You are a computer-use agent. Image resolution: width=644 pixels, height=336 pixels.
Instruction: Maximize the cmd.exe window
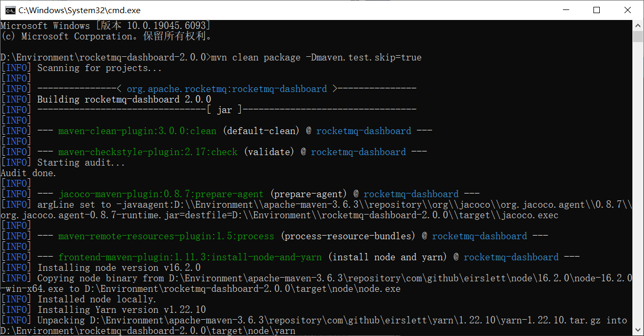tap(597, 10)
